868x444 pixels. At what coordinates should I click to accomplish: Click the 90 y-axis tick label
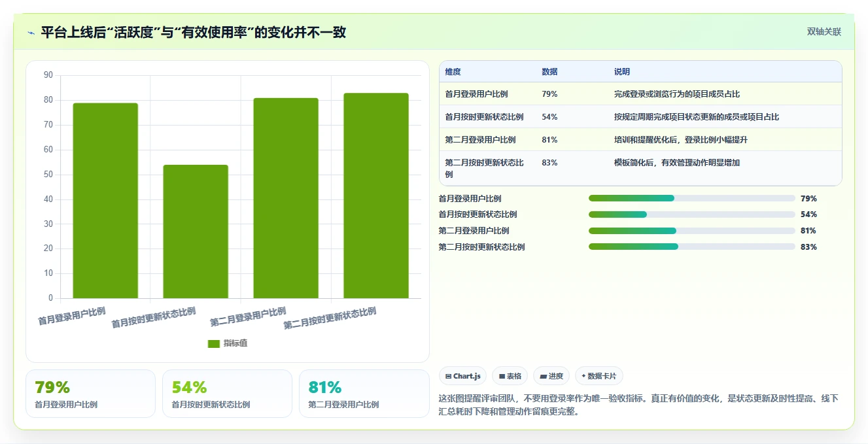pos(48,75)
